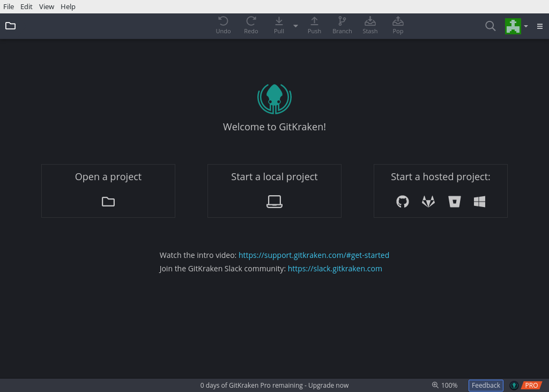This screenshot has height=392, width=549.
Task: Click the Start a local project heading
Action: click(x=274, y=177)
